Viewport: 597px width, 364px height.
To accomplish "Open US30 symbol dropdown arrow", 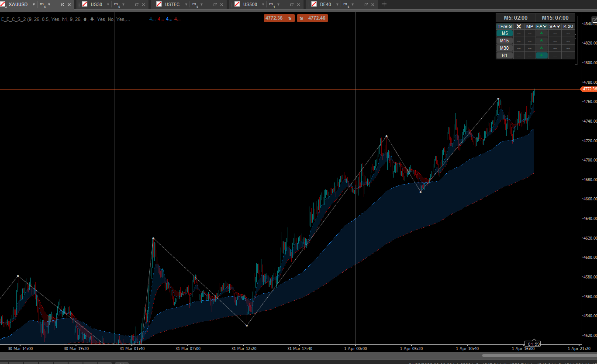I will [108, 4].
